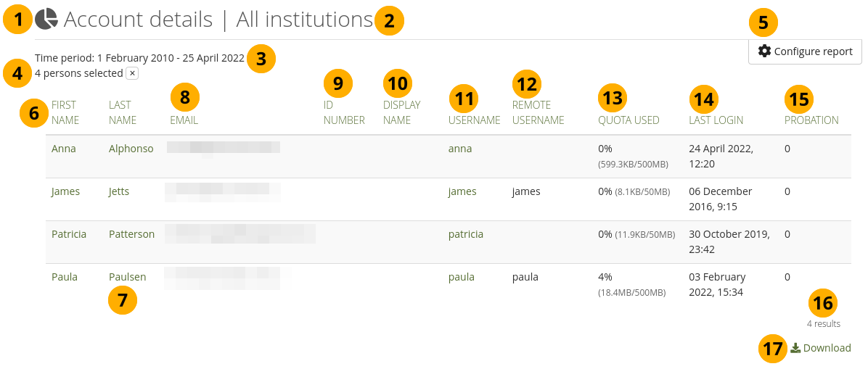Sort by Quota Used column

click(x=629, y=120)
